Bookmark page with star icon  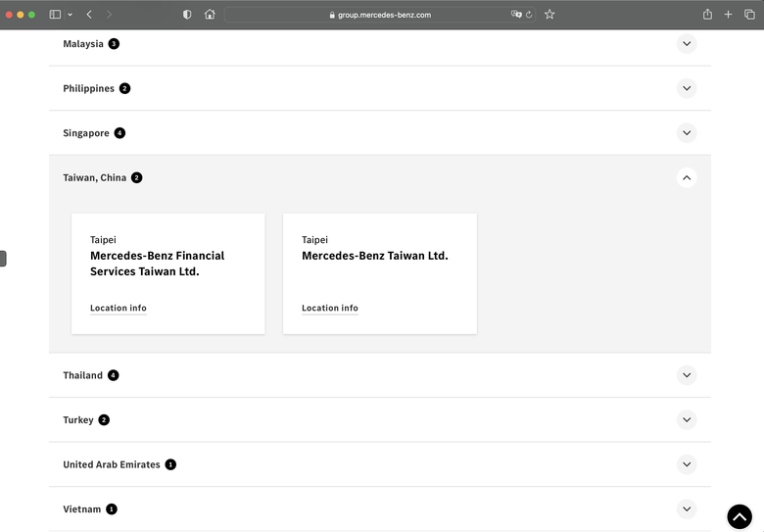[x=549, y=15]
